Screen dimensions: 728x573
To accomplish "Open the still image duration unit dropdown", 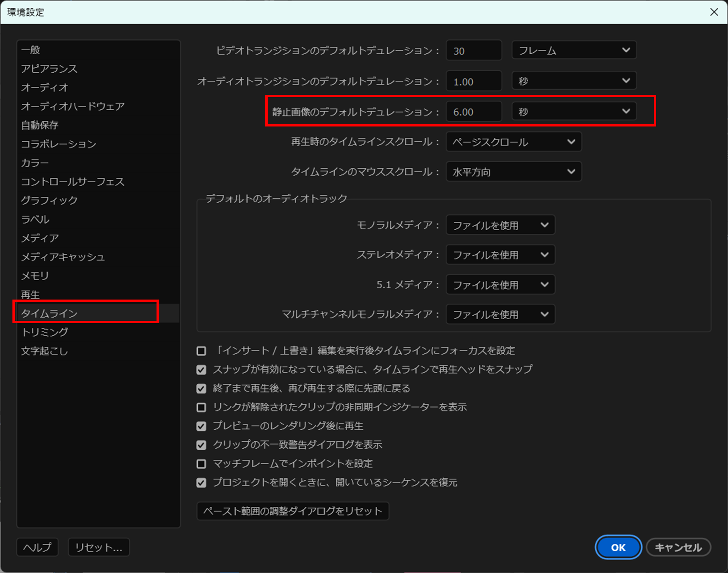I will [573, 112].
